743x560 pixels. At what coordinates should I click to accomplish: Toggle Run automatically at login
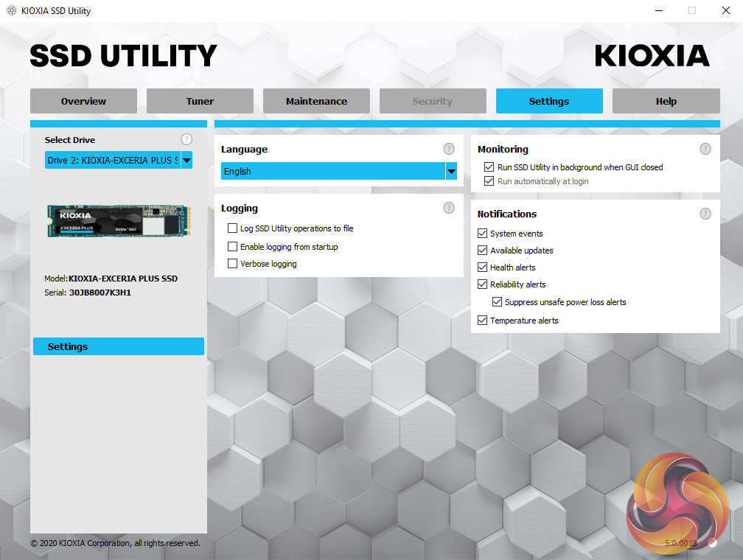[x=489, y=181]
